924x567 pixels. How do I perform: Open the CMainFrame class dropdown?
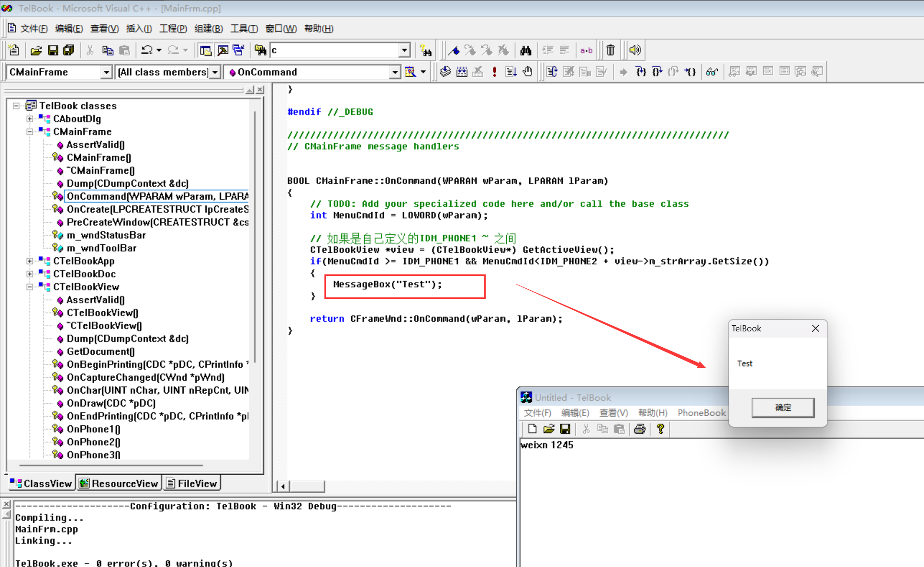tap(106, 72)
